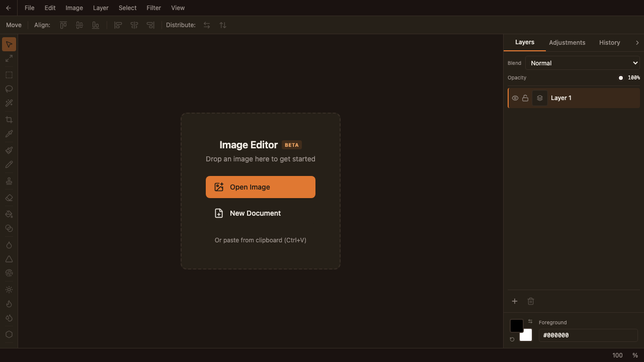Select the Smudge fingerprint tool
644x362 pixels.
coord(9,273)
